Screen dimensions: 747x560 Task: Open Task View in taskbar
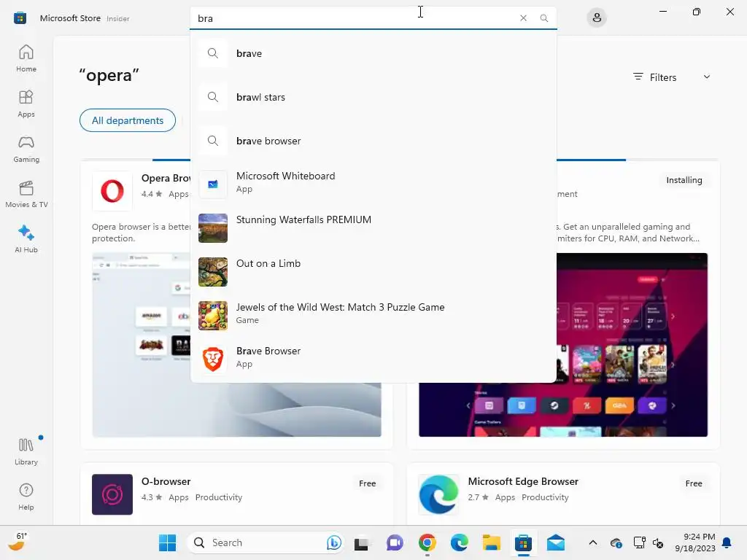tap(362, 542)
